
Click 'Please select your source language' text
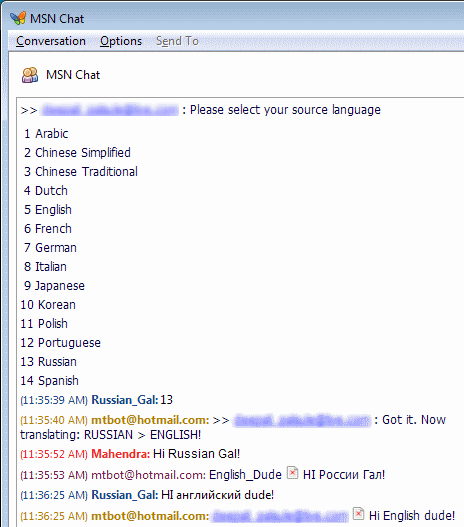point(285,110)
